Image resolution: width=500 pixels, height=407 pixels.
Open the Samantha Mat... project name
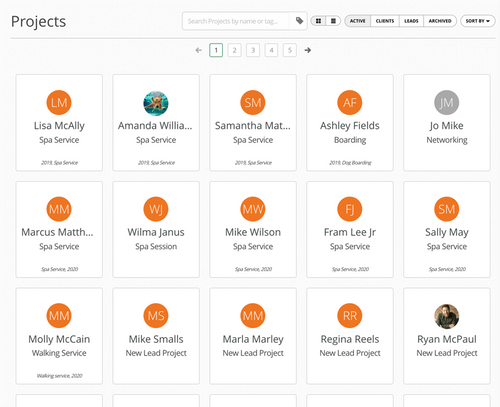click(253, 126)
